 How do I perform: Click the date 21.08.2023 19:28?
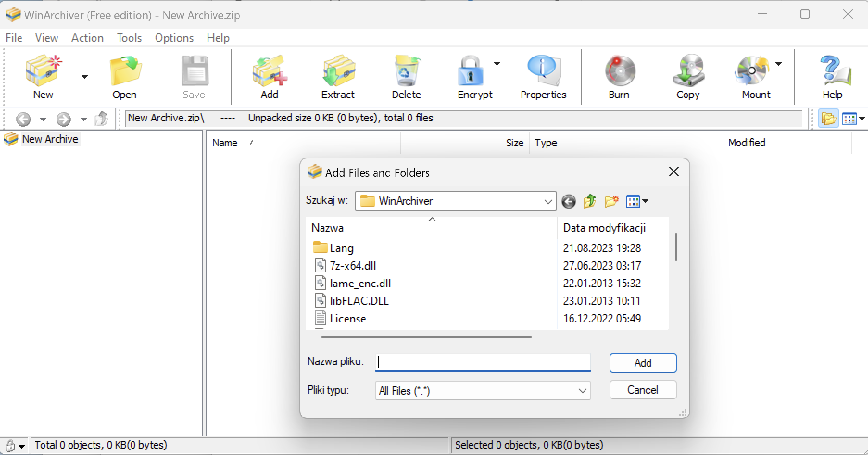(x=602, y=248)
